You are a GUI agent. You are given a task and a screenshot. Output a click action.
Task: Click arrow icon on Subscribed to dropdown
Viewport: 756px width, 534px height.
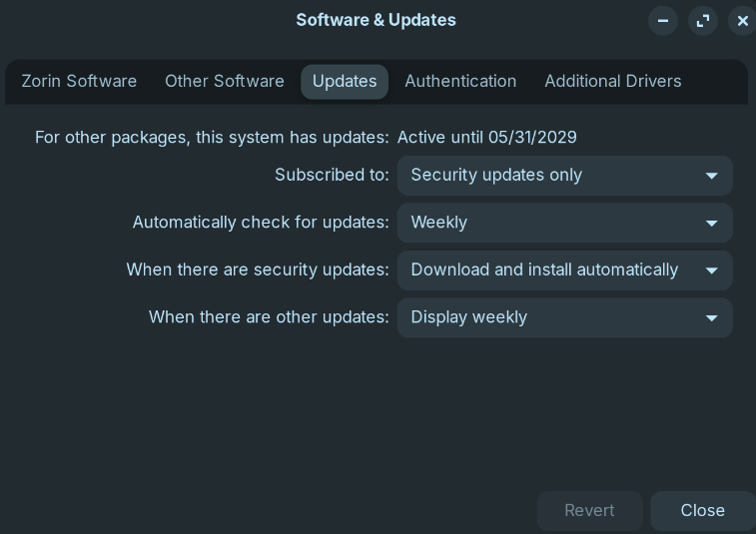[x=712, y=176]
